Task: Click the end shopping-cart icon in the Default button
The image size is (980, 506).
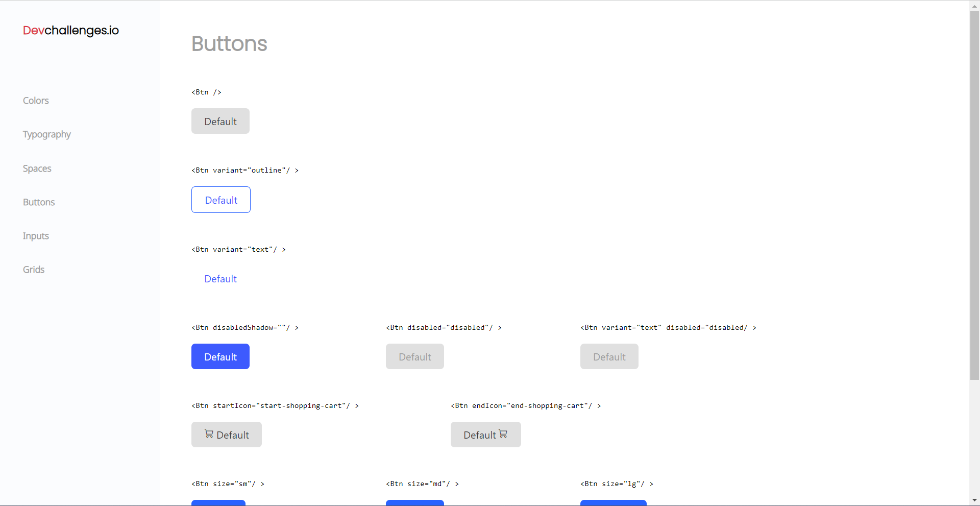Action: coord(503,433)
